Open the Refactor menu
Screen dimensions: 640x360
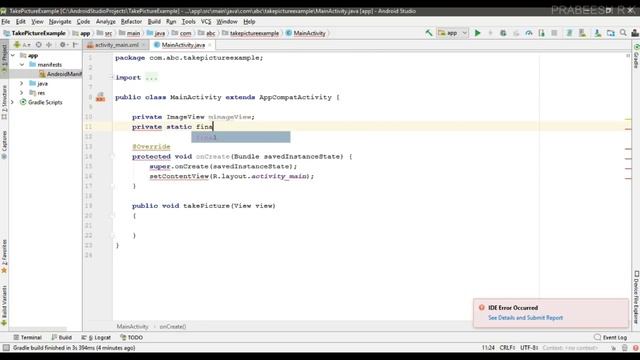(x=131, y=22)
